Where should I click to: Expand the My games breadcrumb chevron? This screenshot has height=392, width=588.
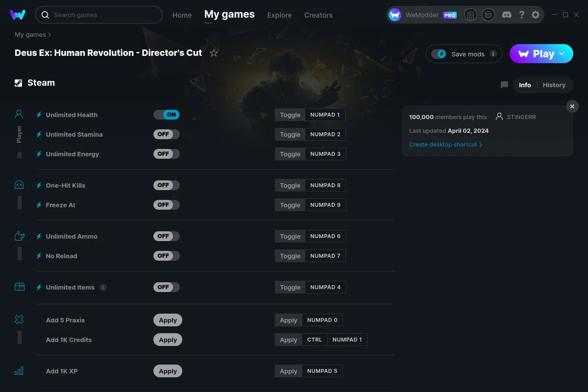49,35
